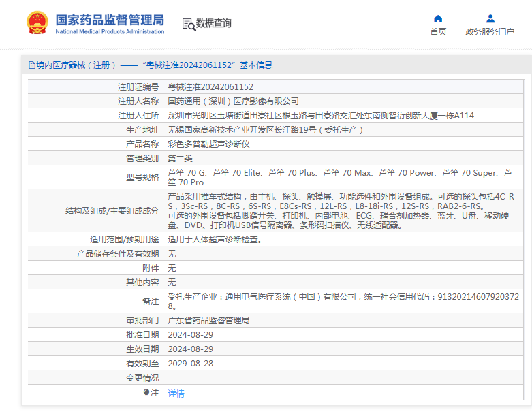Open the 详情 link in the 注 row
The width and height of the screenshot is (532, 414).
[176, 394]
